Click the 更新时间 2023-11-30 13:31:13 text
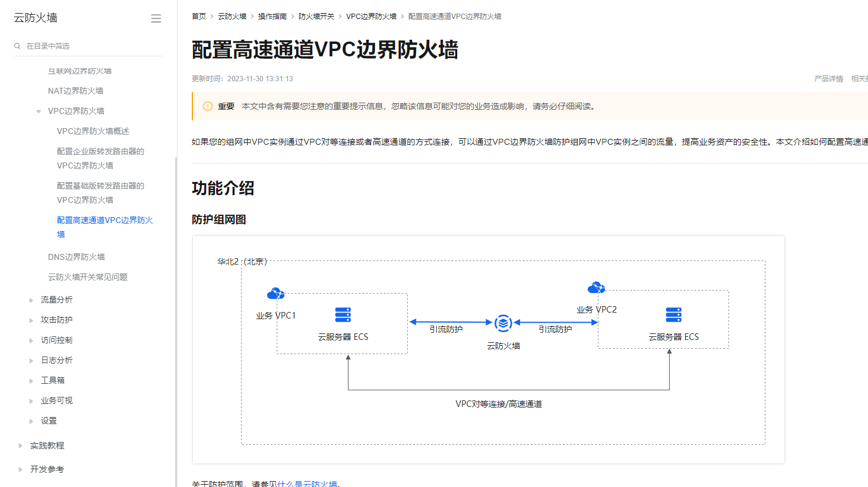 pos(242,78)
